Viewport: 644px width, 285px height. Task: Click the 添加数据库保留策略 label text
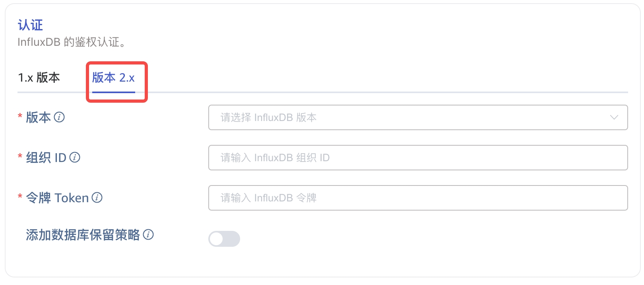83,235
